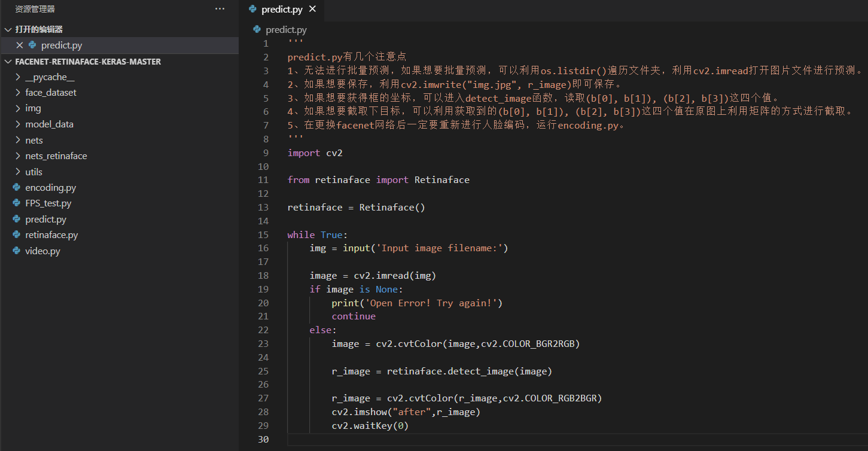Click line number 13 in the gutter

pyautogui.click(x=264, y=208)
